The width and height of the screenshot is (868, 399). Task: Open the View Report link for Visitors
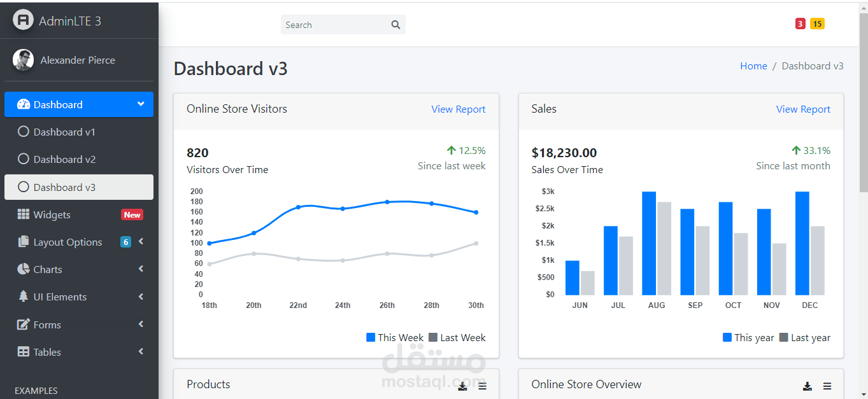(459, 109)
